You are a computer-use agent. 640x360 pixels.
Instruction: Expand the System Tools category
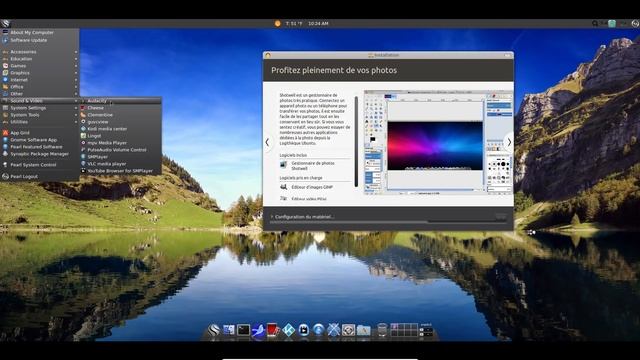[x=40, y=115]
